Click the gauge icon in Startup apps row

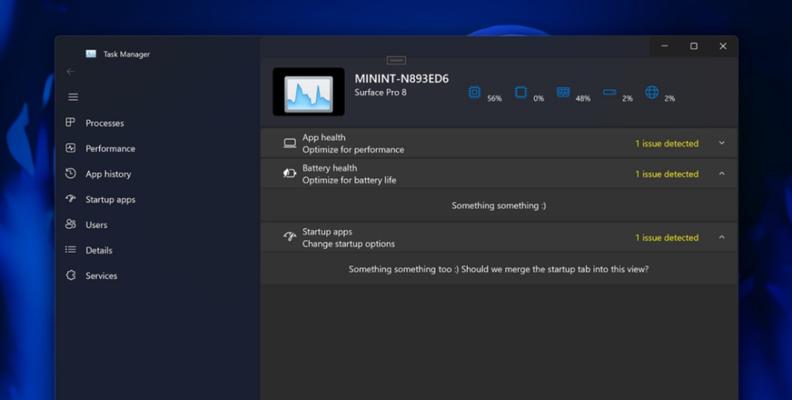tap(290, 237)
